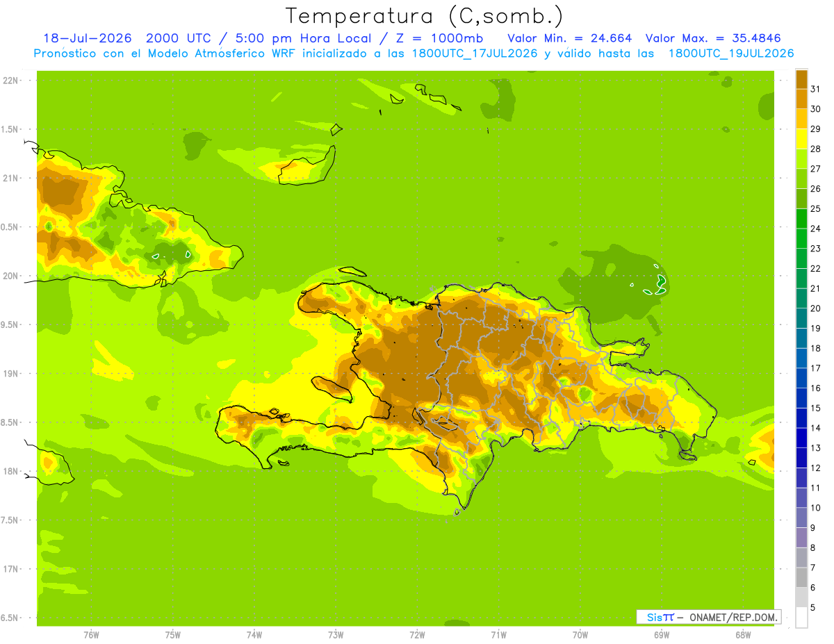Click the purple legend swatch between 8 and 9
Viewport: 834px width, 644px height.
(x=801, y=538)
